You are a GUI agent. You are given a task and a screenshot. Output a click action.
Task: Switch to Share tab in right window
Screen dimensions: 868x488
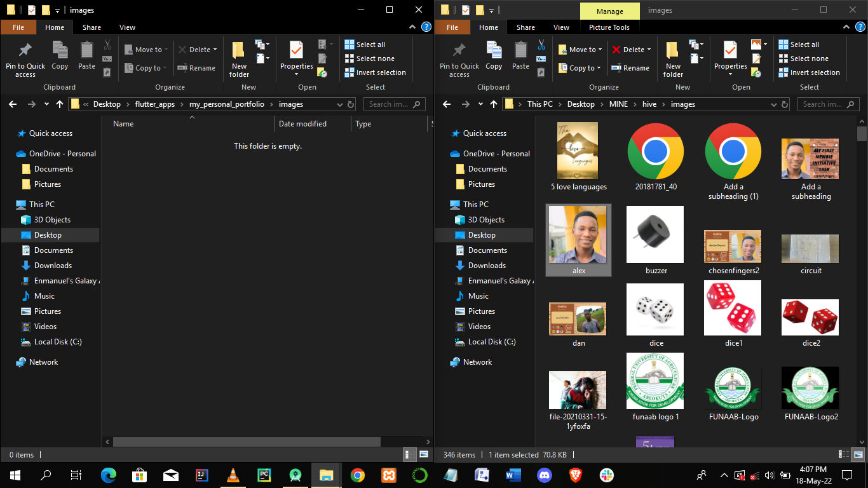[x=526, y=27]
